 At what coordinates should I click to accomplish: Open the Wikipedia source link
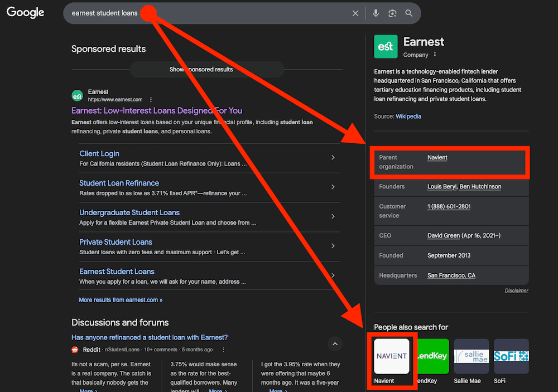click(x=410, y=116)
